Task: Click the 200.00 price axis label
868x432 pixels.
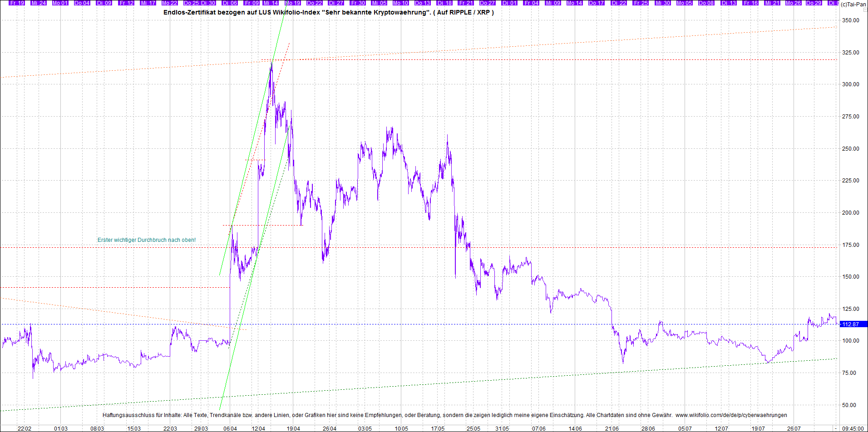Action: (x=850, y=212)
